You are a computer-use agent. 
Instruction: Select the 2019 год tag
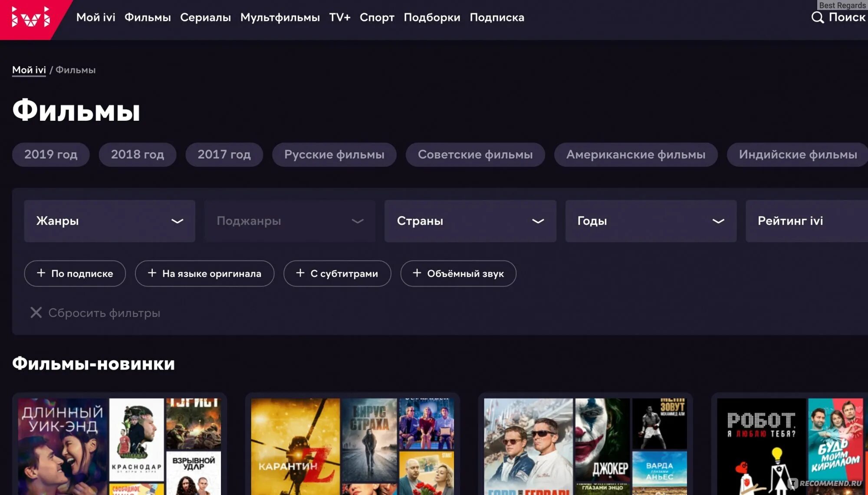pos(51,155)
